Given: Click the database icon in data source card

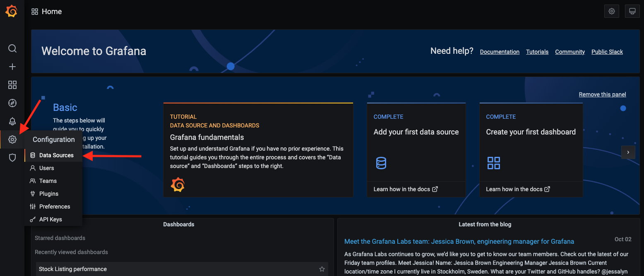Looking at the screenshot, I should pos(381,163).
